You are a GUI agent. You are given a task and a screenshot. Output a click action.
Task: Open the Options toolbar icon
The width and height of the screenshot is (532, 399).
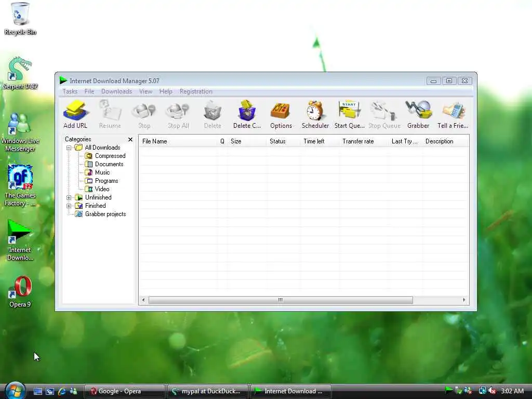[281, 114]
